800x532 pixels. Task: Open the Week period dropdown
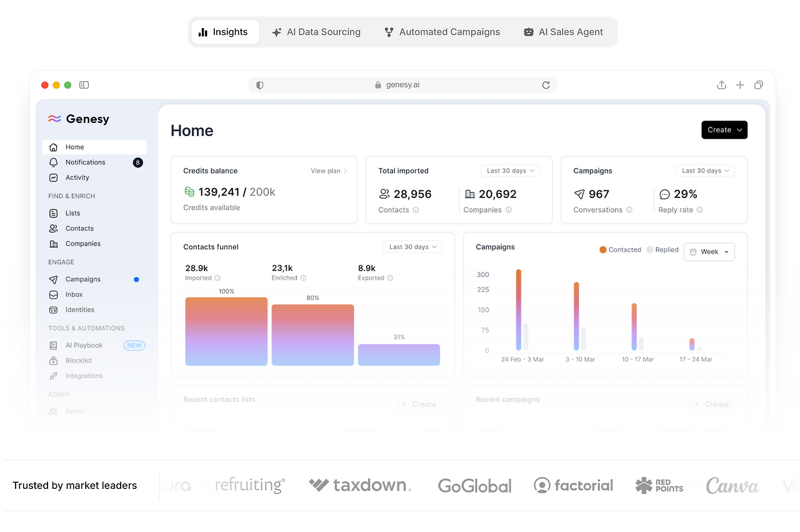click(x=709, y=252)
